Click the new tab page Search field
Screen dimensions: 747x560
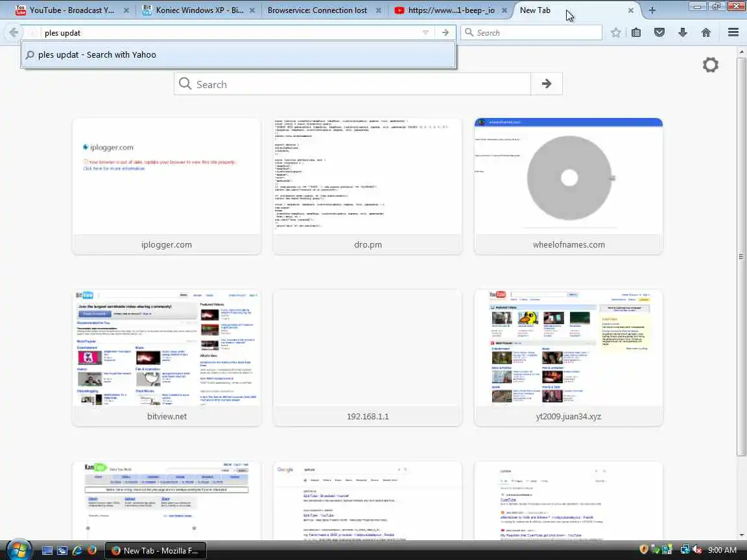point(353,84)
